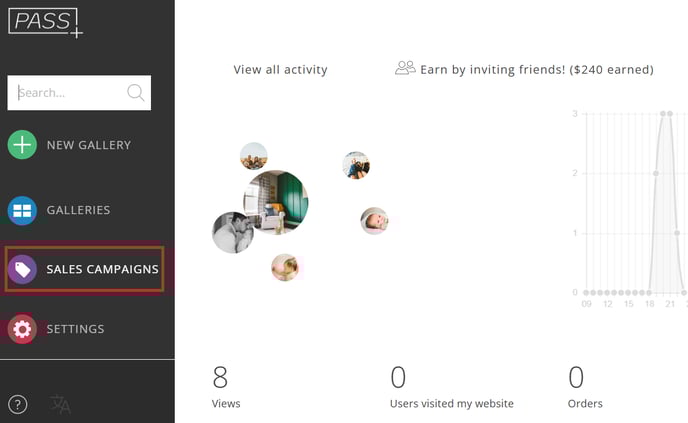
Task: Click Earn by inviting friends link
Action: (537, 69)
